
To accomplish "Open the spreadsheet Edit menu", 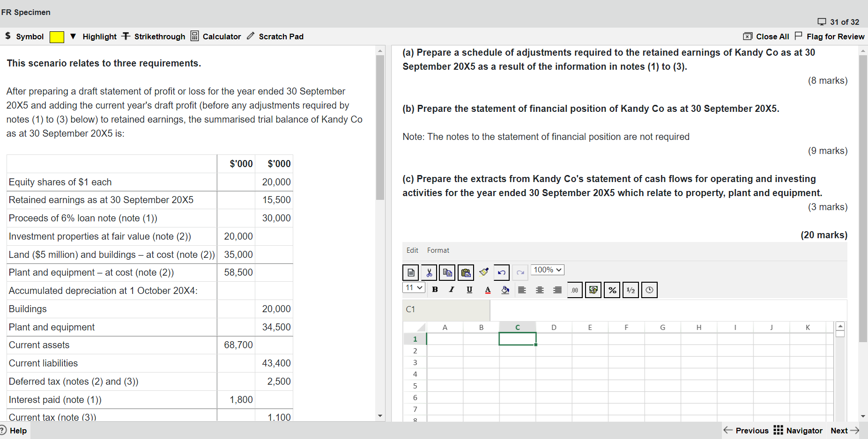I will point(412,250).
